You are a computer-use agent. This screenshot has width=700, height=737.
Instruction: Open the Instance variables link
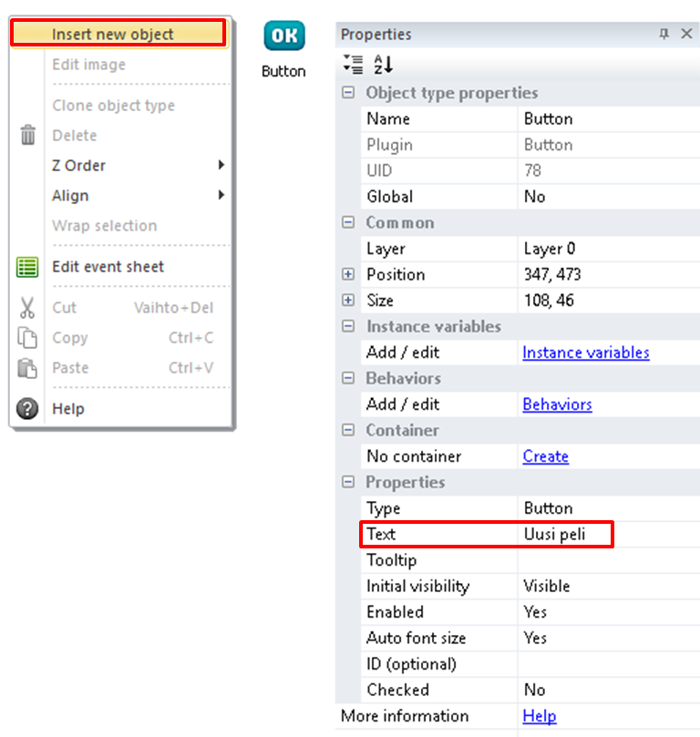(585, 353)
